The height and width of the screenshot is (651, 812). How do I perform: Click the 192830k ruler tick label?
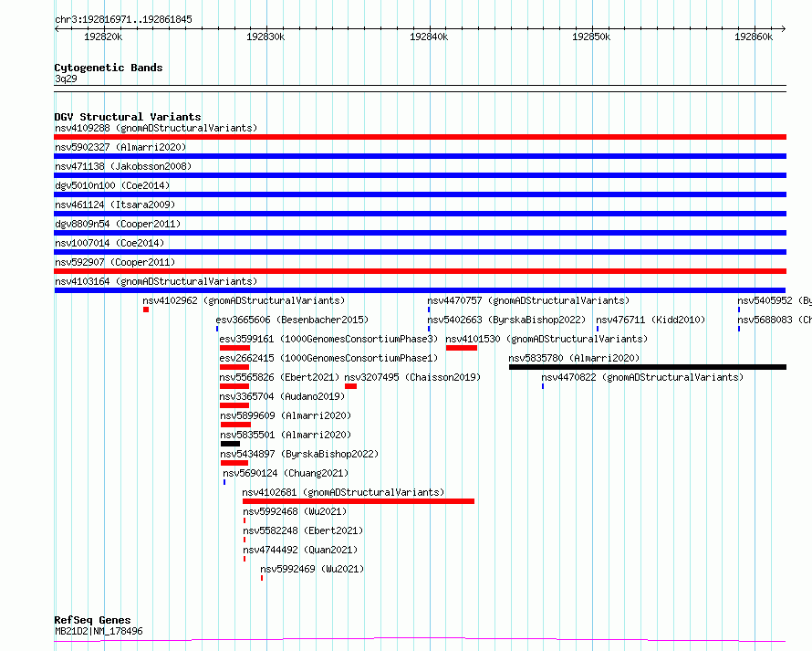coord(265,37)
